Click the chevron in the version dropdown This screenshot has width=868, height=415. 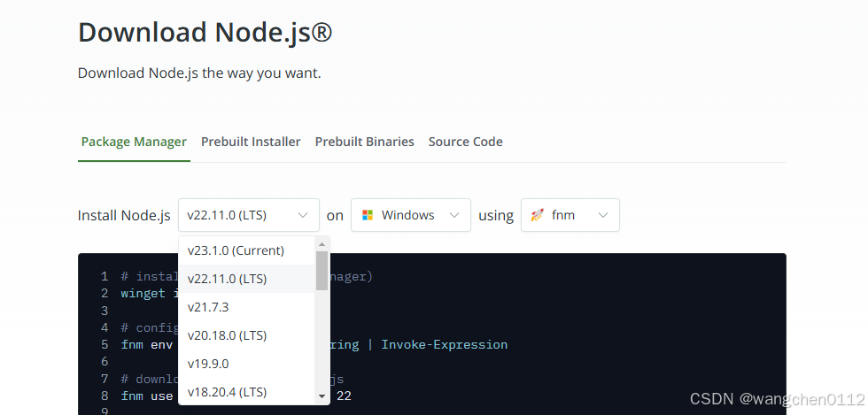tap(303, 215)
